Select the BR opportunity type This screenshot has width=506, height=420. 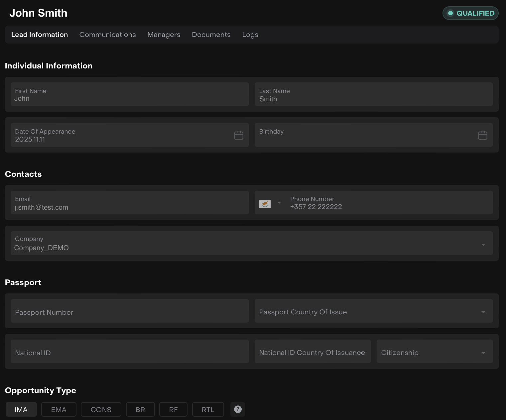(x=140, y=409)
